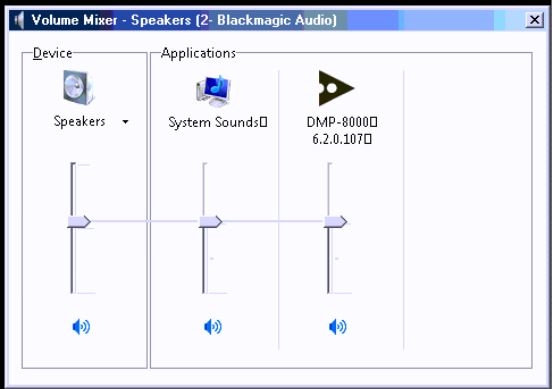Click the DMP-8000 volume slider thumb
Viewport: 552px width, 389px height.
click(x=335, y=222)
